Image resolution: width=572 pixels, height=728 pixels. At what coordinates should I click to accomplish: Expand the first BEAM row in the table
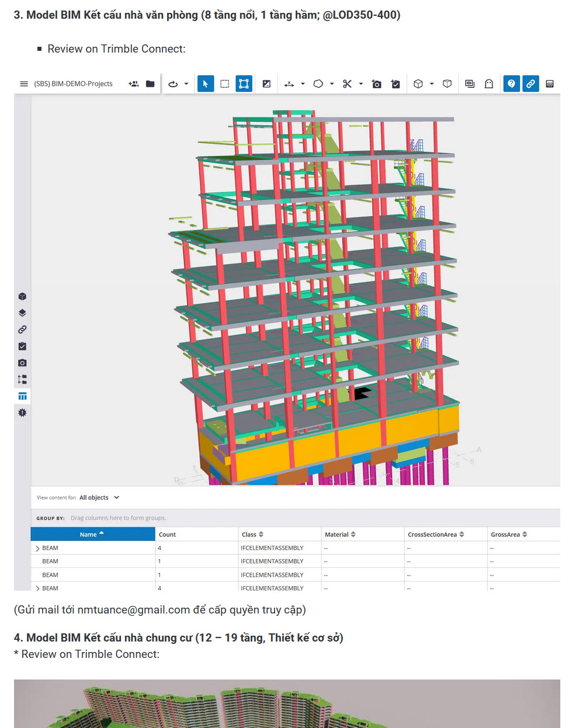pos(37,547)
